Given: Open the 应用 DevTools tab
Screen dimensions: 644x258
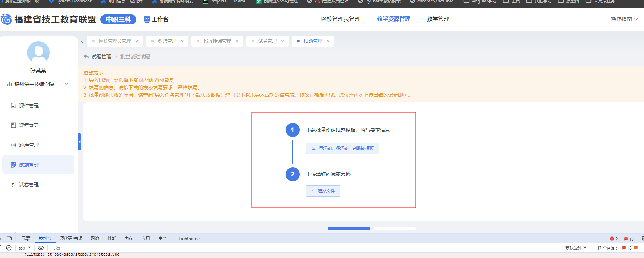Looking at the screenshot, I should [x=145, y=239].
